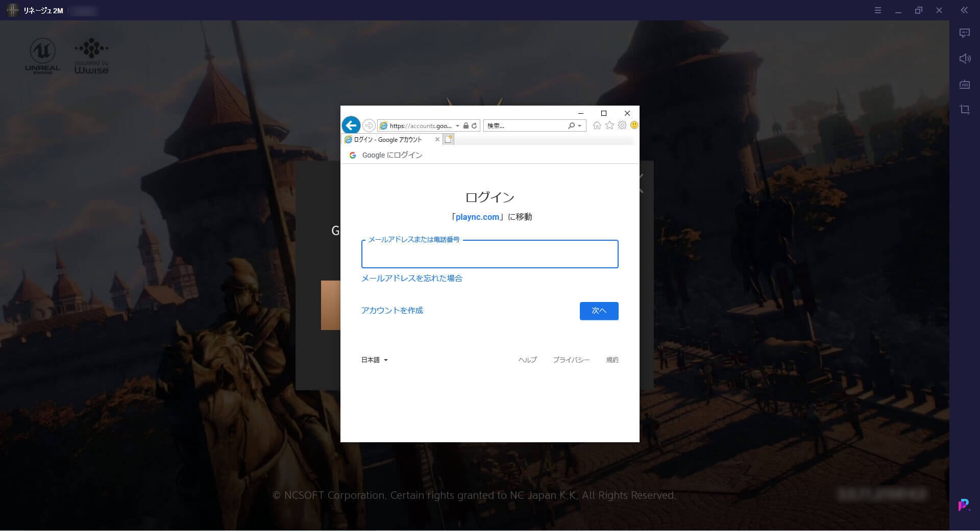This screenshot has height=531, width=980.
Task: Click the lock security icon in address bar
Action: coord(466,125)
